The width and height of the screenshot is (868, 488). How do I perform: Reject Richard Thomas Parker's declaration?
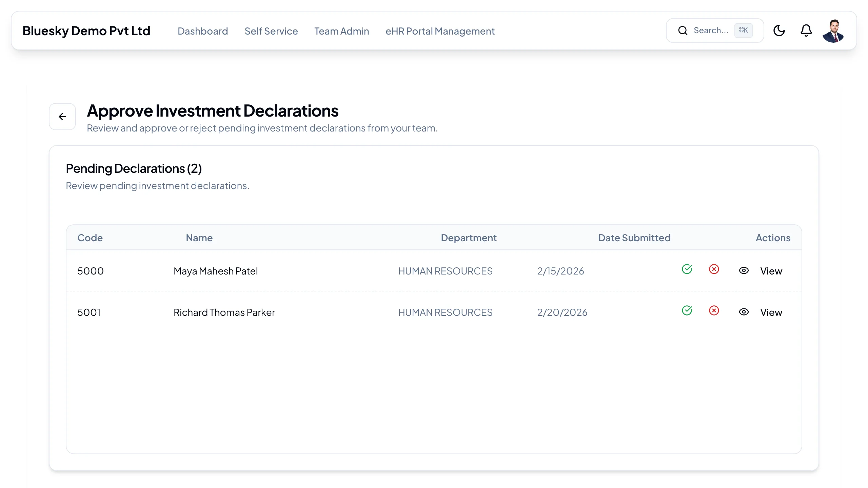click(x=714, y=311)
